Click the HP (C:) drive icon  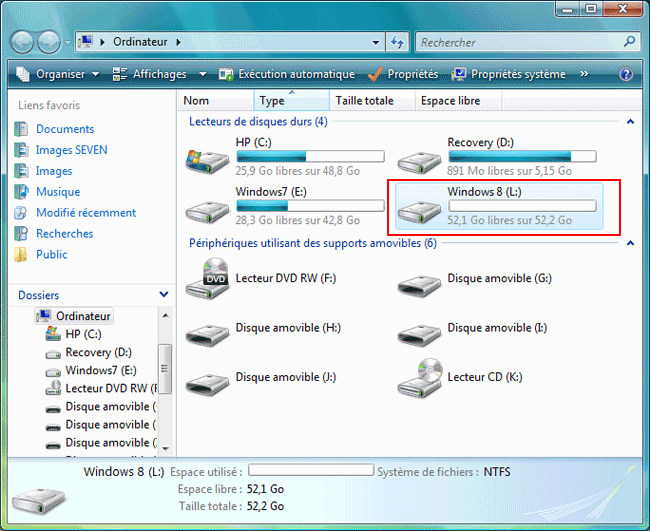pos(207,159)
